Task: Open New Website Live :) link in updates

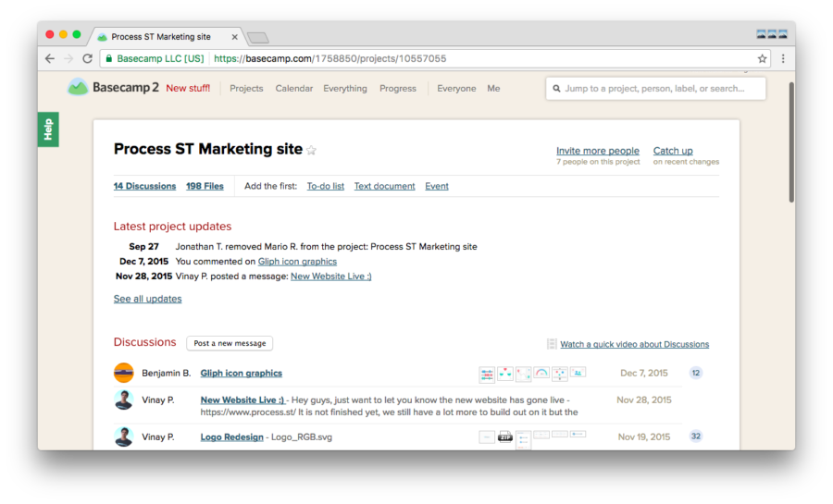Action: pyautogui.click(x=331, y=277)
